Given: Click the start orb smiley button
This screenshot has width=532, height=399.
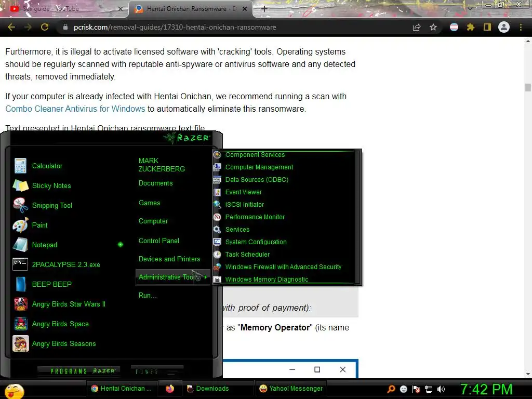Looking at the screenshot, I should [14, 392].
